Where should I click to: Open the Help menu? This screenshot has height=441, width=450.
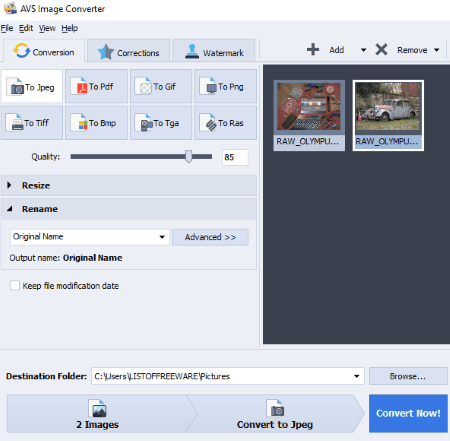[70, 28]
